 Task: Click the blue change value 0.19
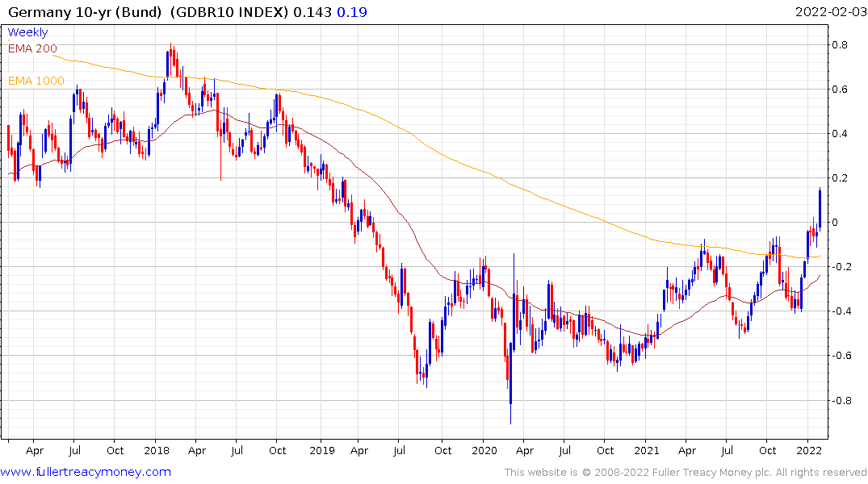(x=351, y=12)
